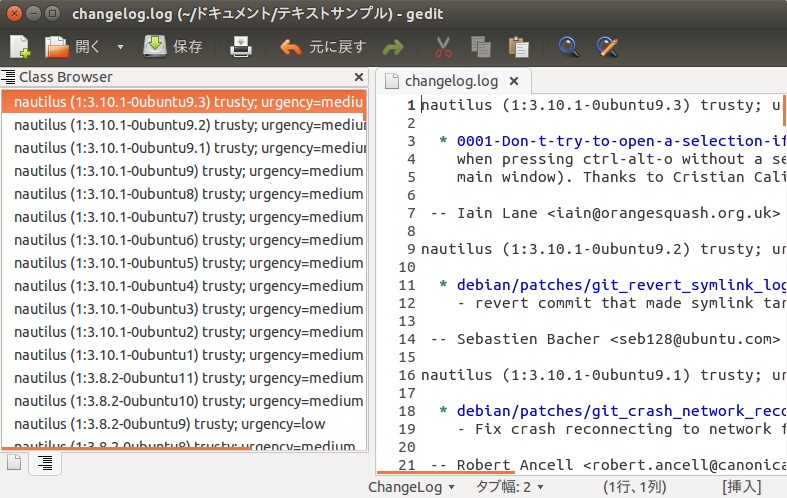Select nautilus 0ubuntu9.2 entry in Class Browser
The height and width of the screenshot is (498, 787).
pyautogui.click(x=184, y=125)
